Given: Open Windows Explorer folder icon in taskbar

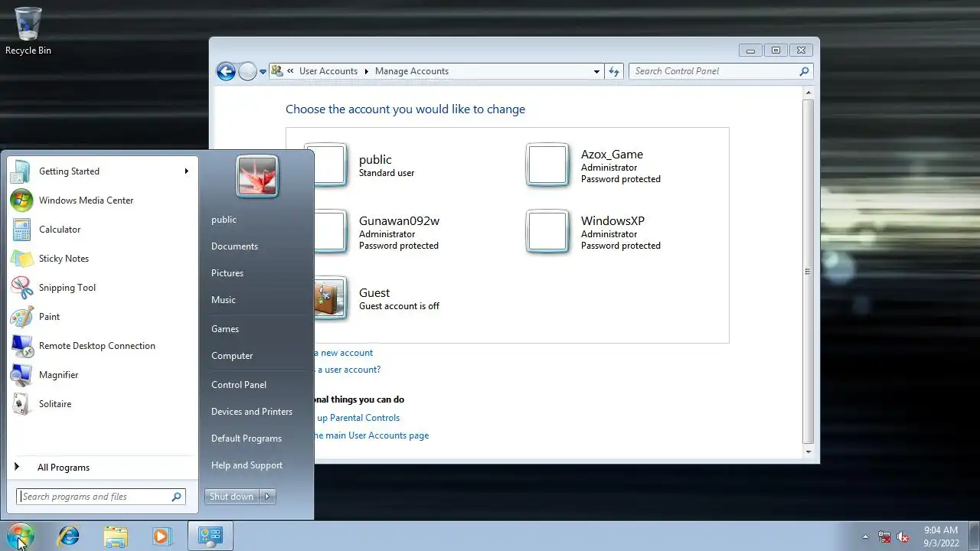Looking at the screenshot, I should coord(116,536).
